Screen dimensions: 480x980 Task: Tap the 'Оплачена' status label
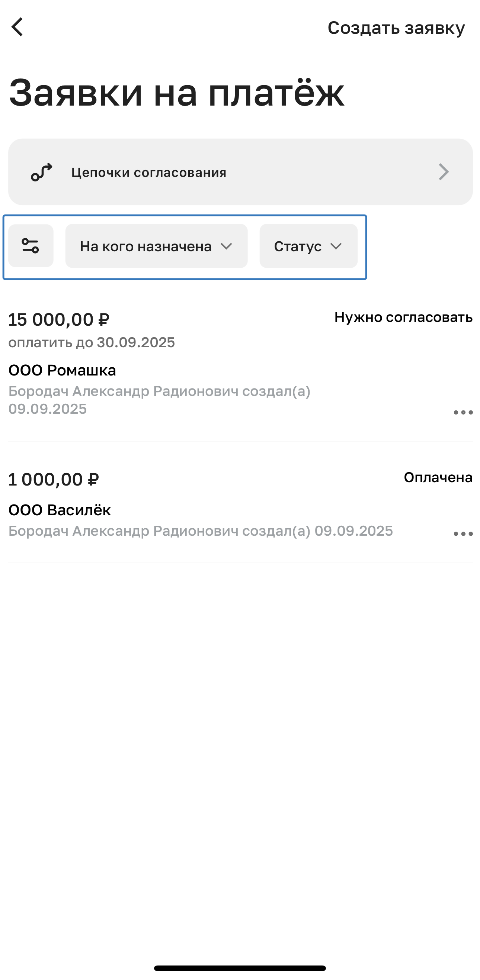438,477
